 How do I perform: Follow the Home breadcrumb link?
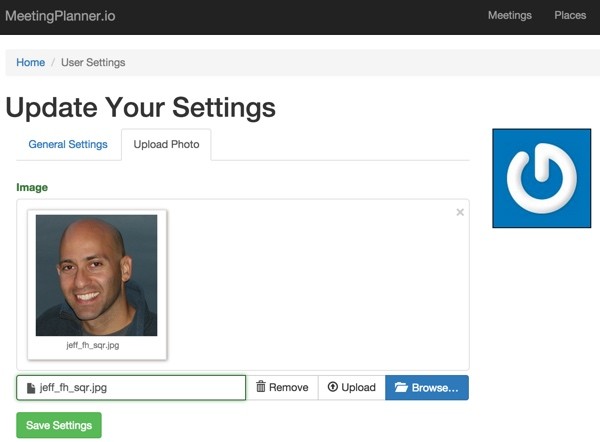pos(30,62)
